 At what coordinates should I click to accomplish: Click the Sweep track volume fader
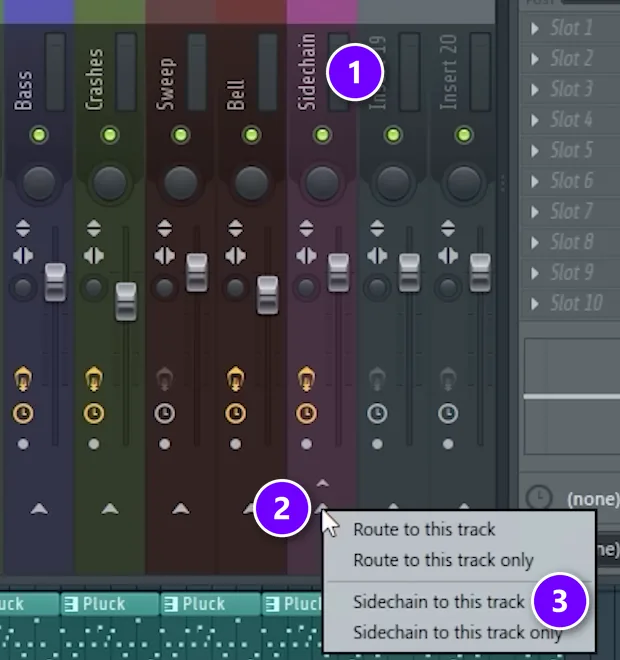197,273
